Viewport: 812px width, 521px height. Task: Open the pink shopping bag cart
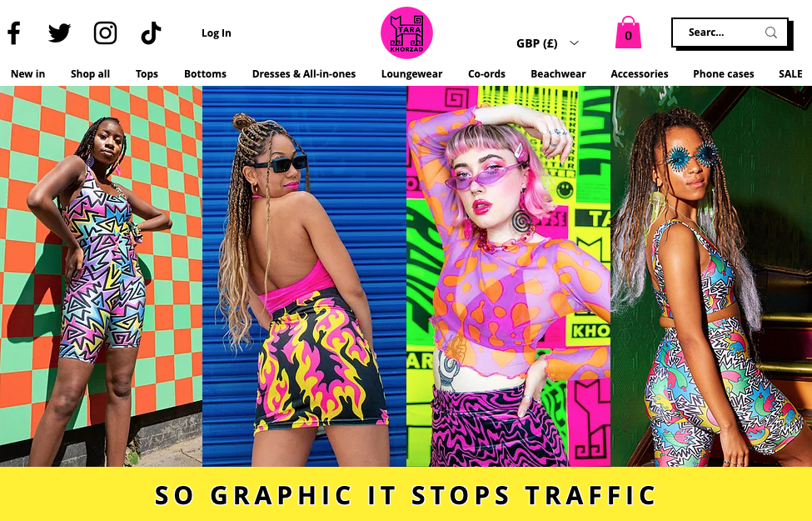point(628,33)
